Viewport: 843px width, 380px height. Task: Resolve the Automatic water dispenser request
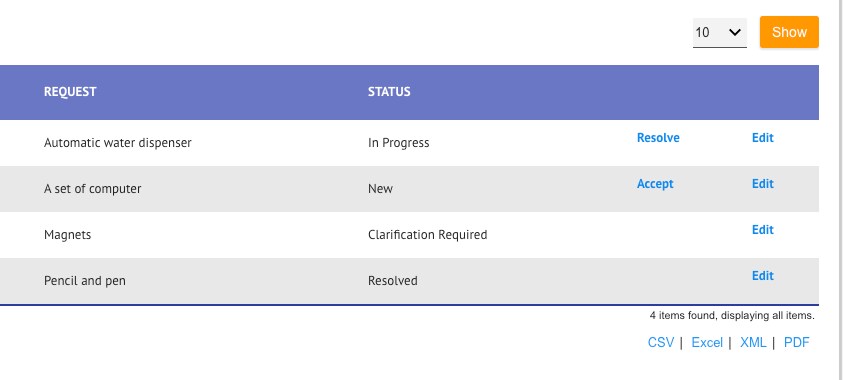coord(658,138)
